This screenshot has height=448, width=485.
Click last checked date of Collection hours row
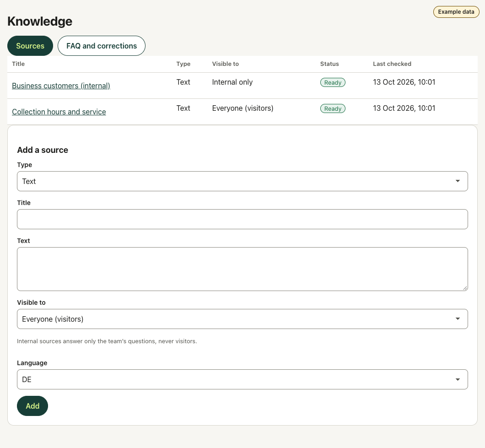[x=404, y=108]
